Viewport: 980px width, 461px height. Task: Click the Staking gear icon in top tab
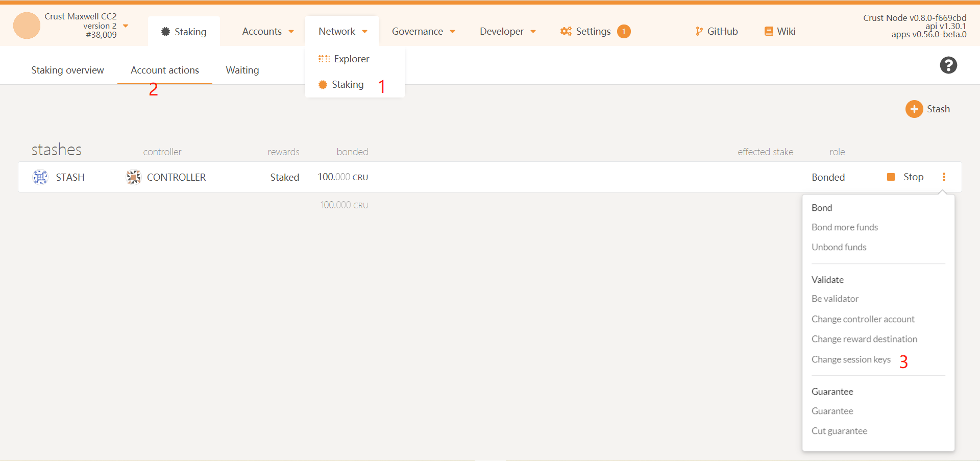pos(165,32)
